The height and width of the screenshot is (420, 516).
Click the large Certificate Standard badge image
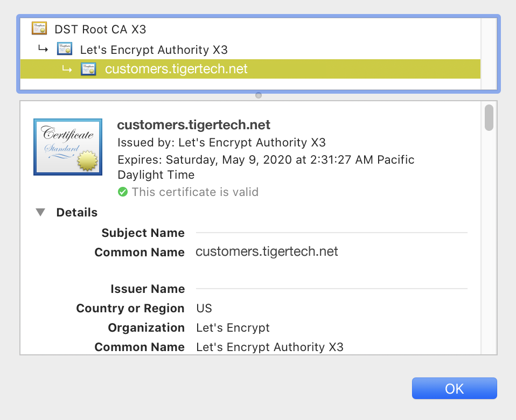pos(67,146)
